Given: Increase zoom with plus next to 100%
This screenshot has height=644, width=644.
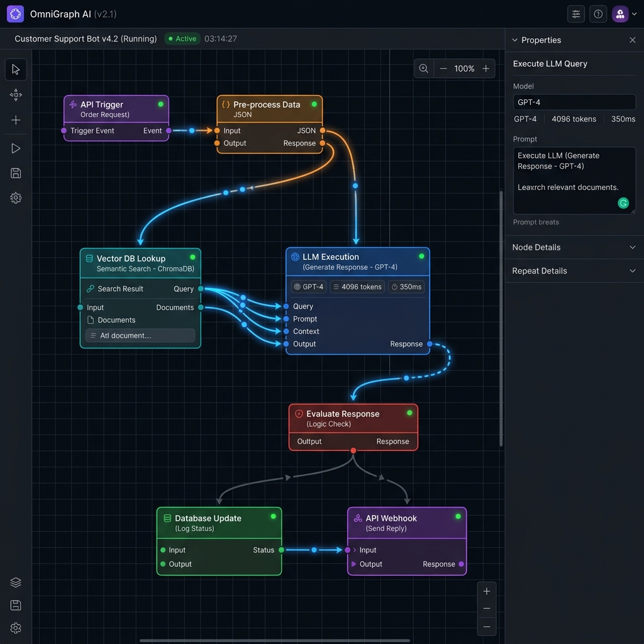Looking at the screenshot, I should click(486, 69).
